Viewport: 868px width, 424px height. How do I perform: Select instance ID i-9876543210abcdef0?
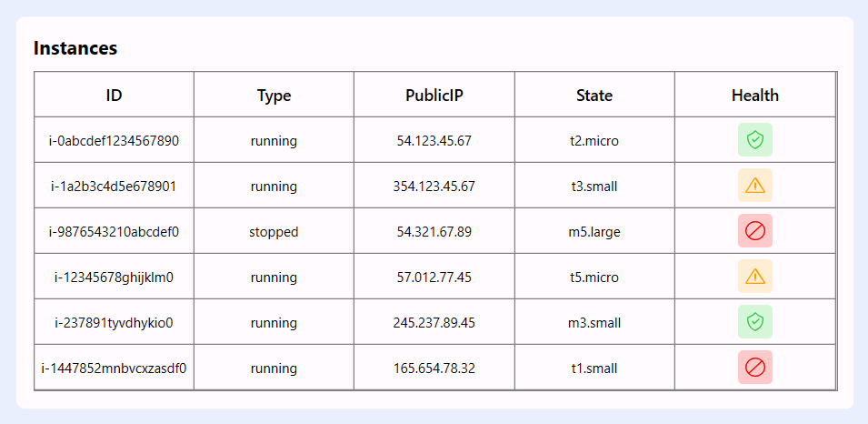[114, 232]
